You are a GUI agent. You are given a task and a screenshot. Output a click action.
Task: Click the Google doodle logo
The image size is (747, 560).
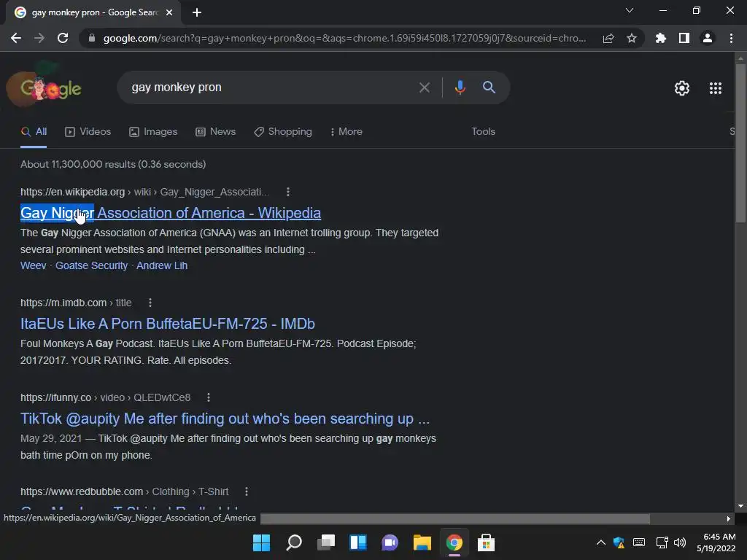(44, 86)
